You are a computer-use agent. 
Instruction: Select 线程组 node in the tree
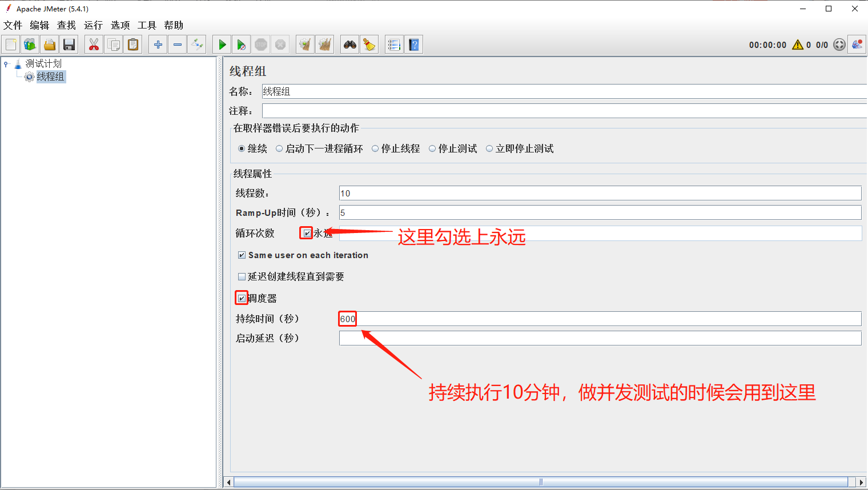point(50,77)
